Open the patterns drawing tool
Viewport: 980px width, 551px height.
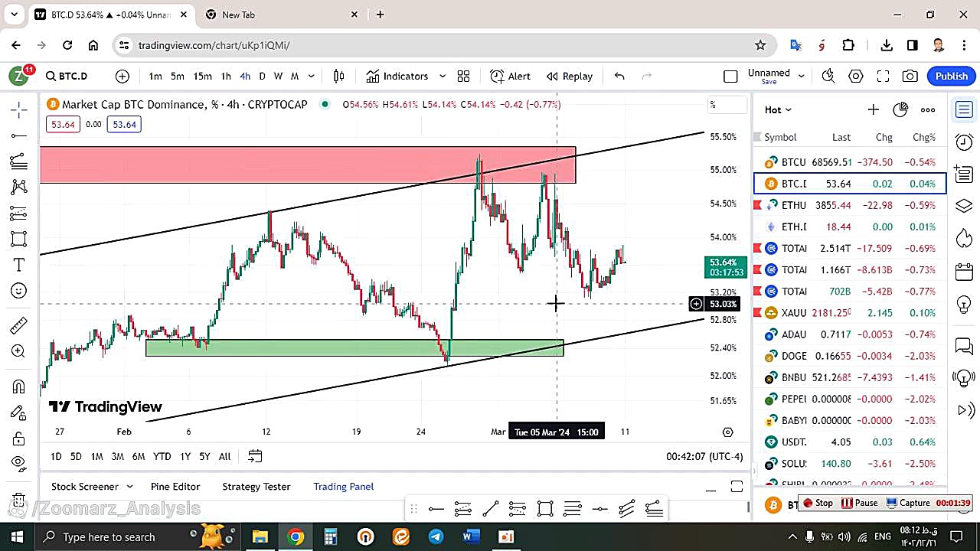click(19, 187)
